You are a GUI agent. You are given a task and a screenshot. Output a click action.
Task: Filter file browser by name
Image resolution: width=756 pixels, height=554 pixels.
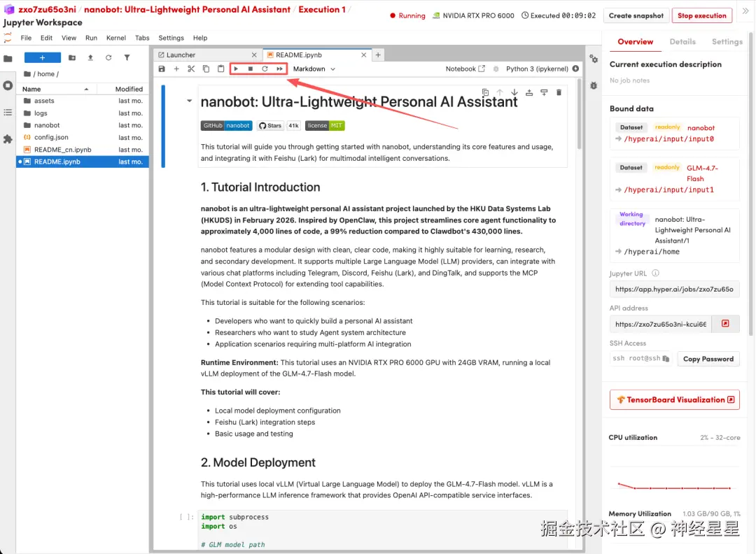click(127, 58)
